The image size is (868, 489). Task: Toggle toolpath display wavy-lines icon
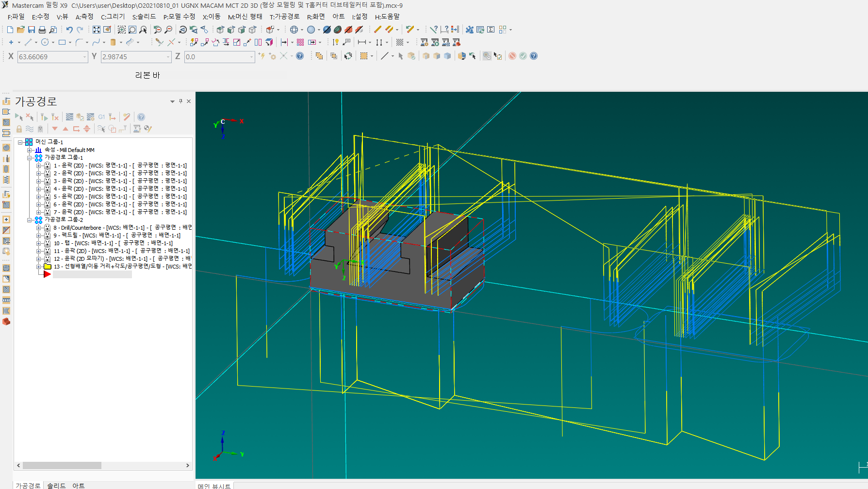30,129
